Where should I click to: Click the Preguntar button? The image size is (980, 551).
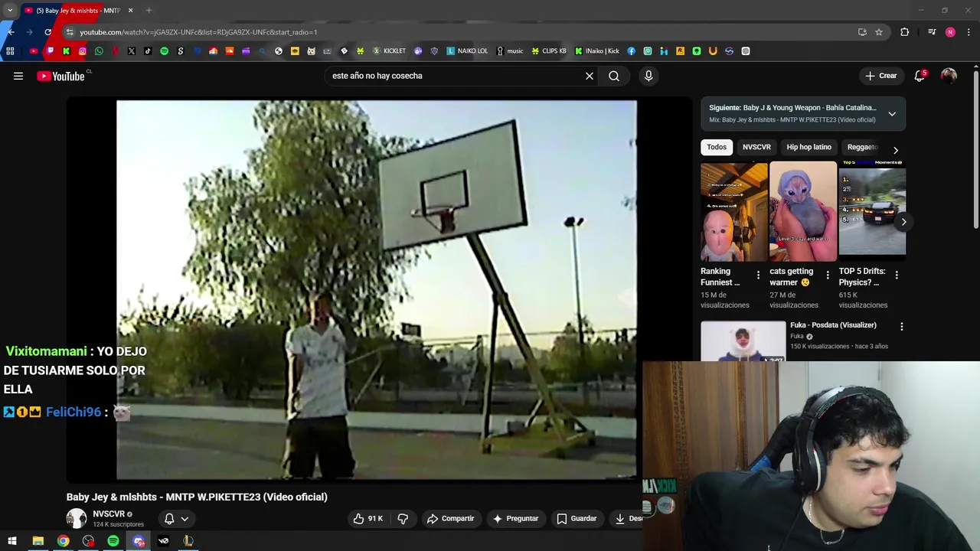coord(515,519)
